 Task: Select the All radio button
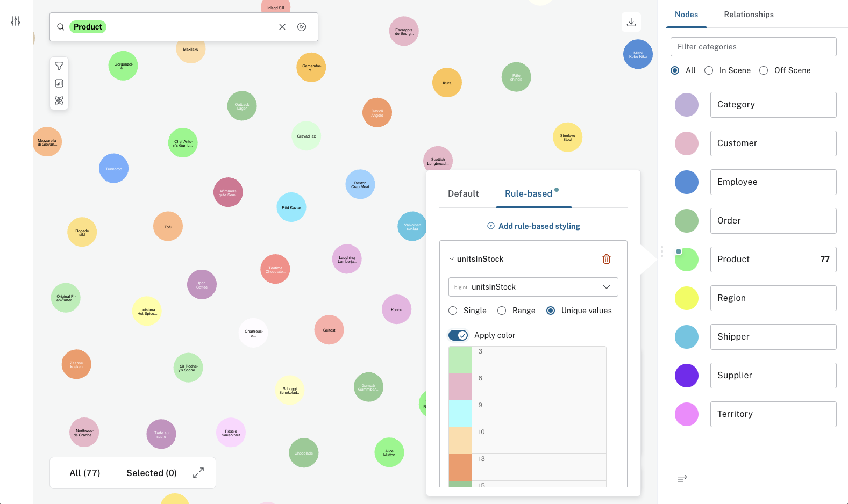tap(675, 70)
